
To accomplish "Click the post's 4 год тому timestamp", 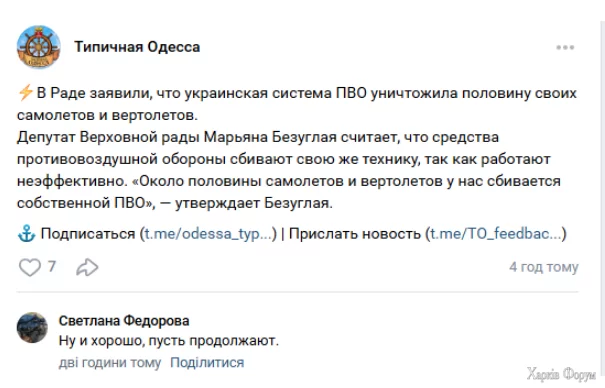I will (x=544, y=267).
